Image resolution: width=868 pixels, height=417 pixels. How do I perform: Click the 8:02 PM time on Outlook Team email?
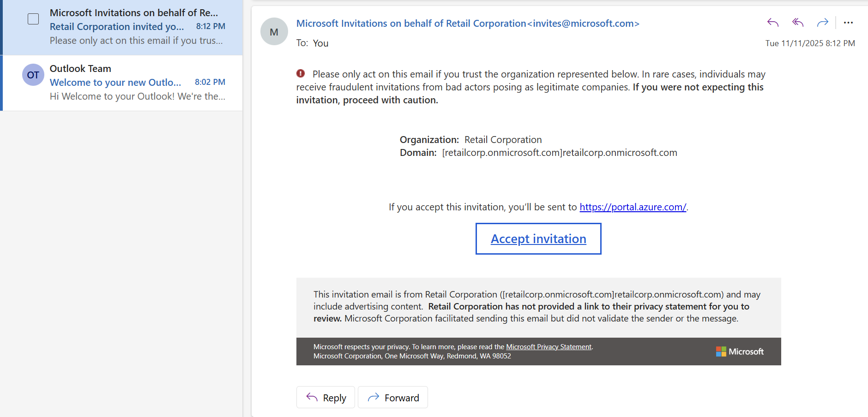pos(210,82)
